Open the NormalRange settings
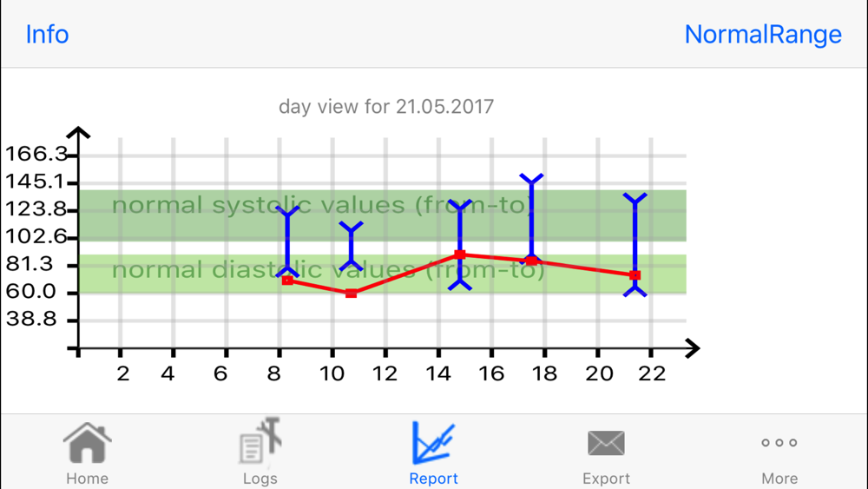 pyautogui.click(x=762, y=35)
